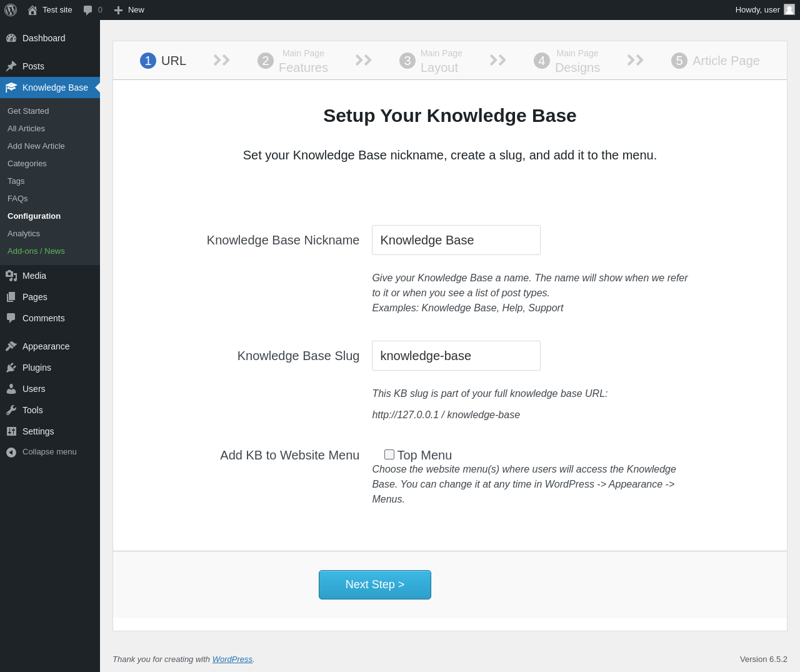The width and height of the screenshot is (800, 672).
Task: Click the WordPress logo icon
Action: [11, 10]
